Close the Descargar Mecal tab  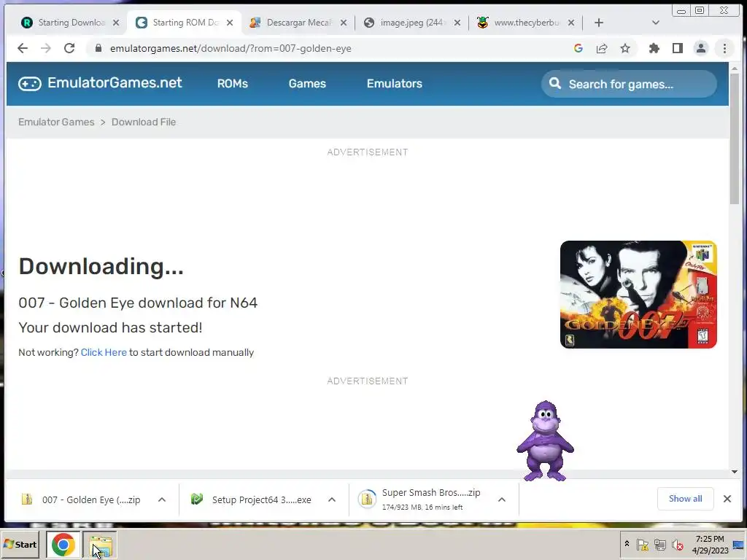pyautogui.click(x=344, y=23)
